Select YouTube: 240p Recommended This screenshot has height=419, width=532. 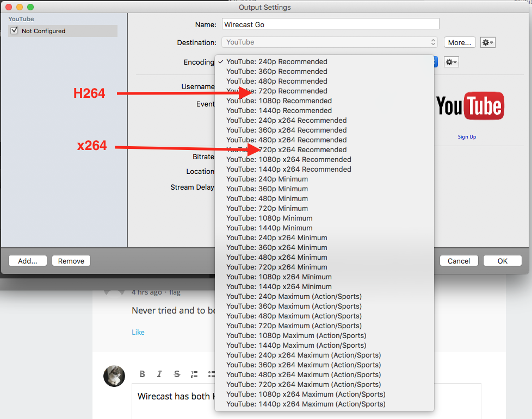tap(324, 62)
